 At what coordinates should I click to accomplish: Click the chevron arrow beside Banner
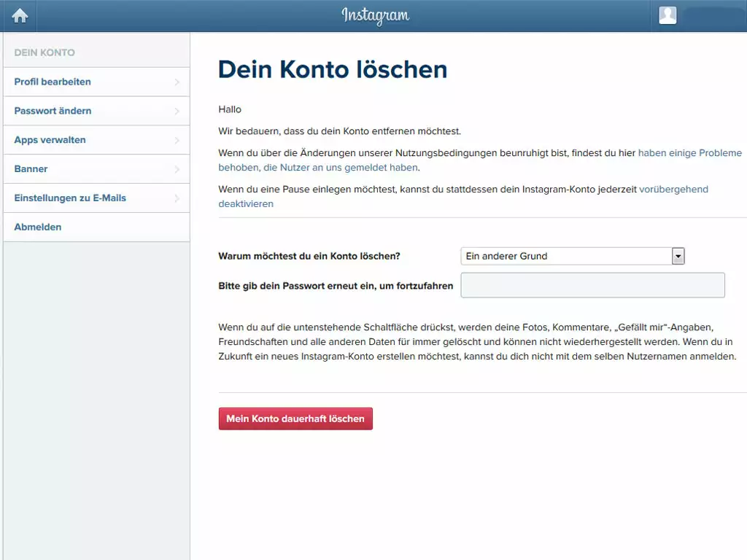coord(177,169)
